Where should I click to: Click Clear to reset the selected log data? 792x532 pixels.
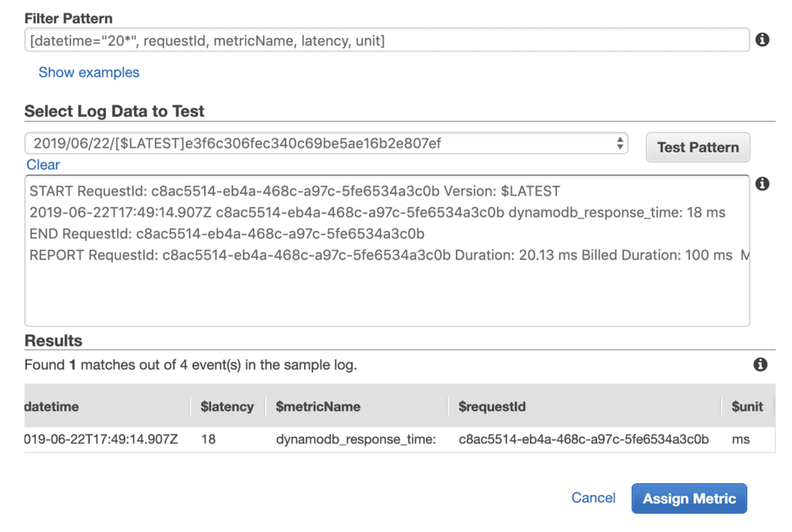click(x=43, y=165)
